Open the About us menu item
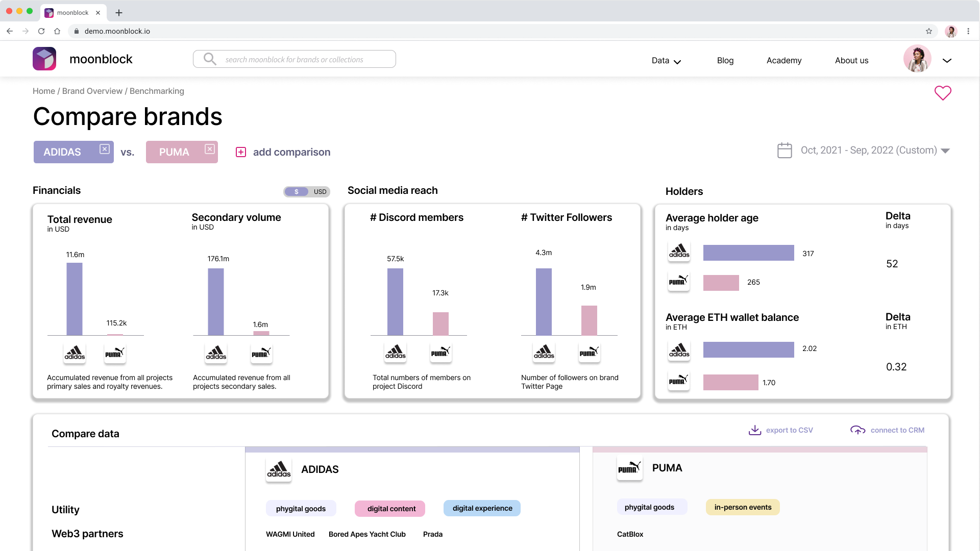This screenshot has height=551, width=980. [x=851, y=60]
